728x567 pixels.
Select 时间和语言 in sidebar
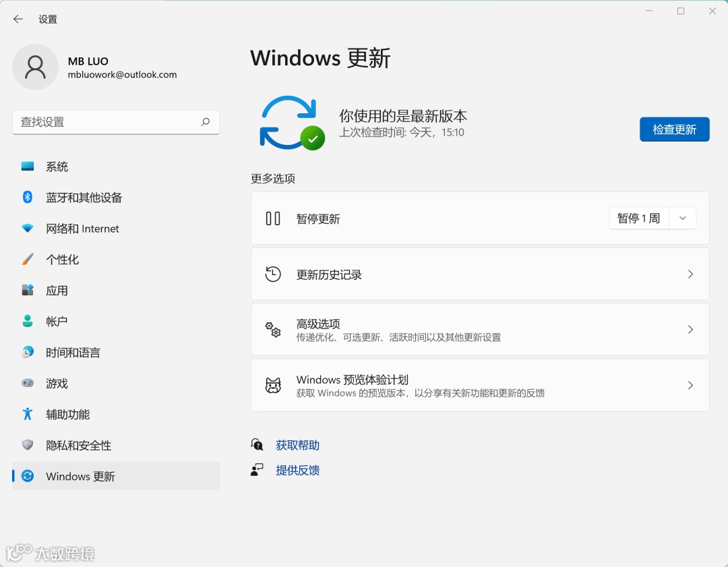pos(116,352)
